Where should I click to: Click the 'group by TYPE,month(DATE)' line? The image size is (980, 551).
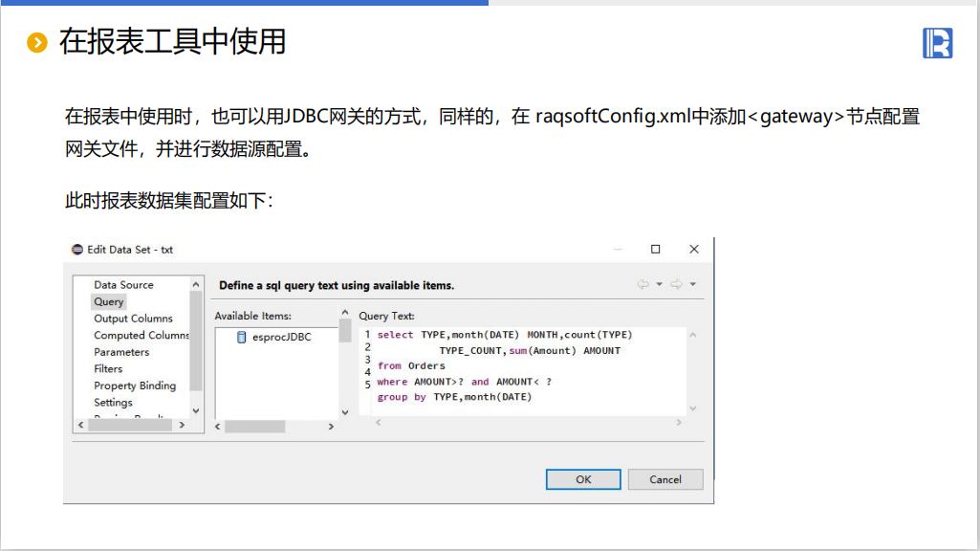(x=454, y=397)
